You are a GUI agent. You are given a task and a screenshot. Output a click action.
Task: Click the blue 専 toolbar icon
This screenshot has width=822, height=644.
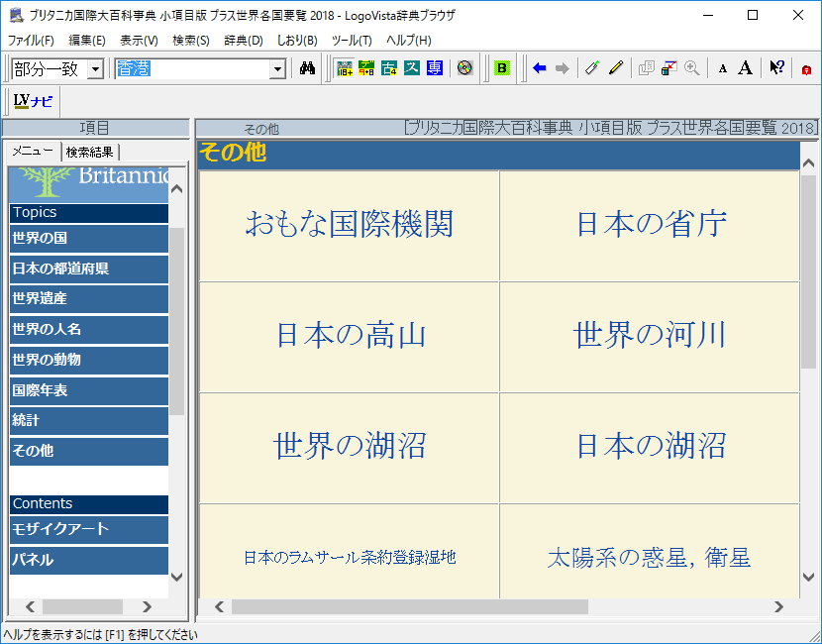(x=434, y=68)
